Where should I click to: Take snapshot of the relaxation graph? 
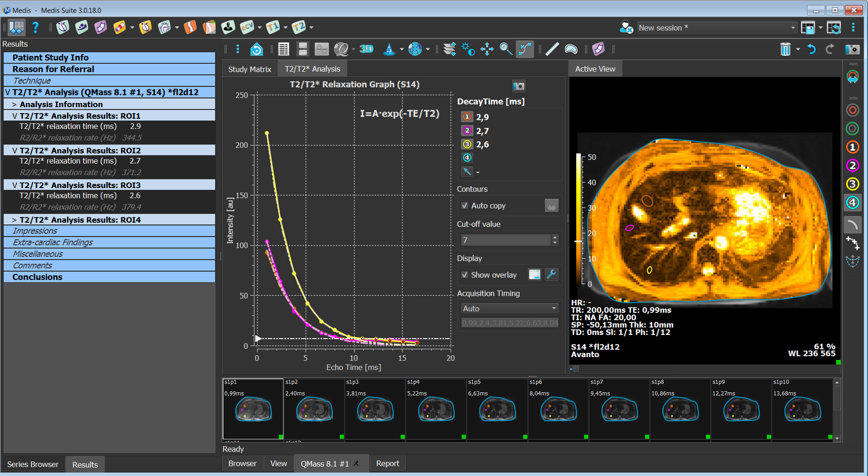(518, 86)
